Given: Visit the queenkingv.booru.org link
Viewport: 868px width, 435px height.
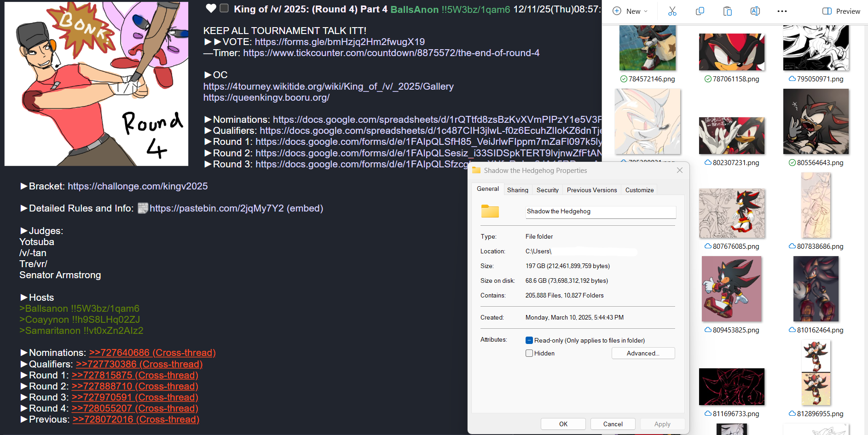Looking at the screenshot, I should pyautogui.click(x=266, y=97).
